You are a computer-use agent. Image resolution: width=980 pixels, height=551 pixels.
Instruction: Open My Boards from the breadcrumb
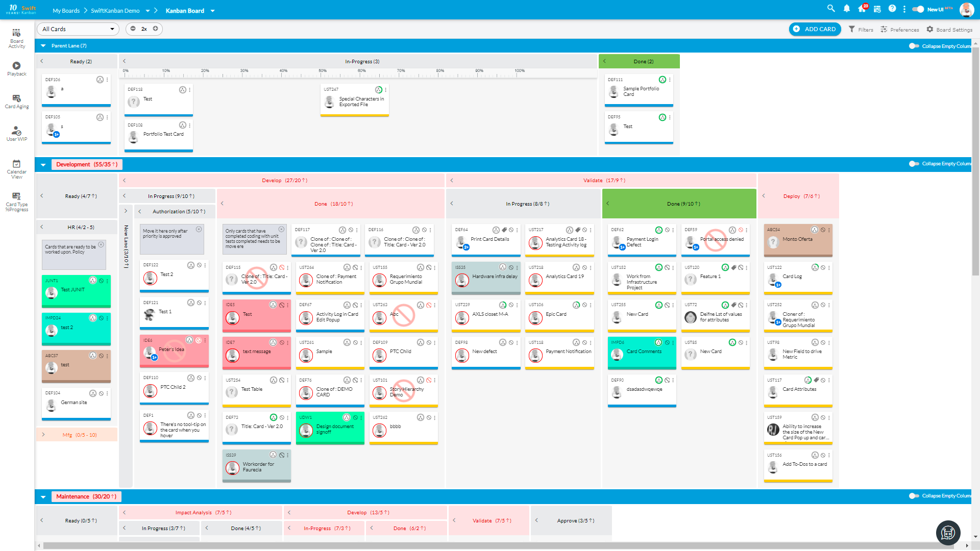(65, 10)
